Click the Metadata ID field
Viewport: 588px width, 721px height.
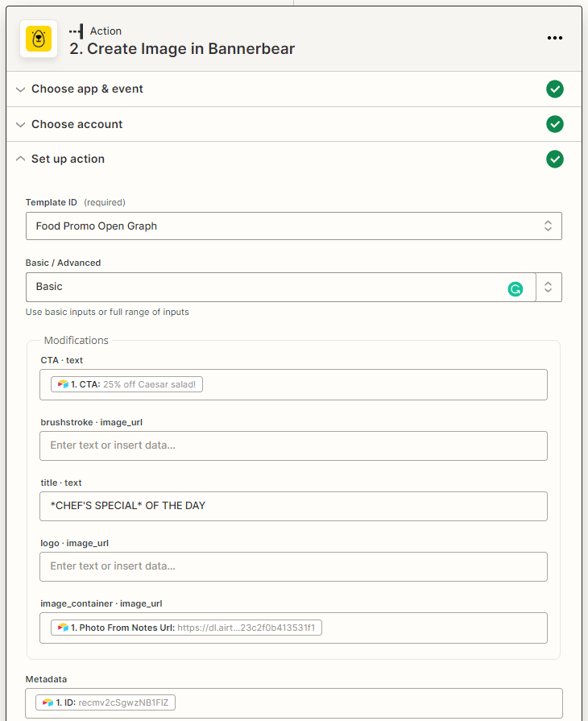pos(362,702)
